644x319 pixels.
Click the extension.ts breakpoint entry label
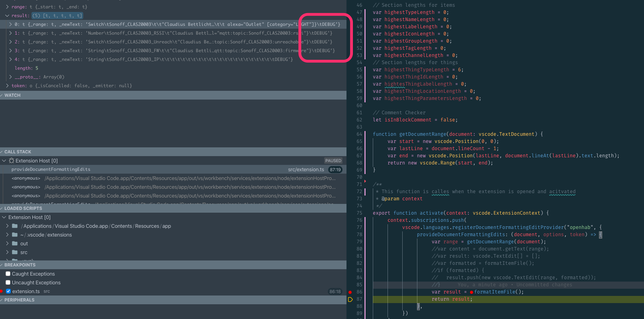tap(26, 291)
